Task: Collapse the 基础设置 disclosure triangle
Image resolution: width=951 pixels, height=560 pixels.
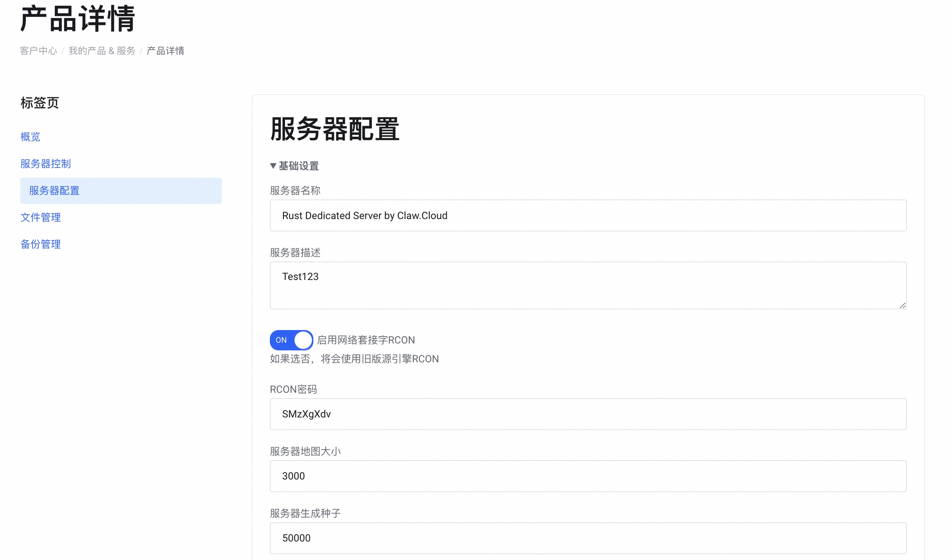Action: pyautogui.click(x=273, y=166)
